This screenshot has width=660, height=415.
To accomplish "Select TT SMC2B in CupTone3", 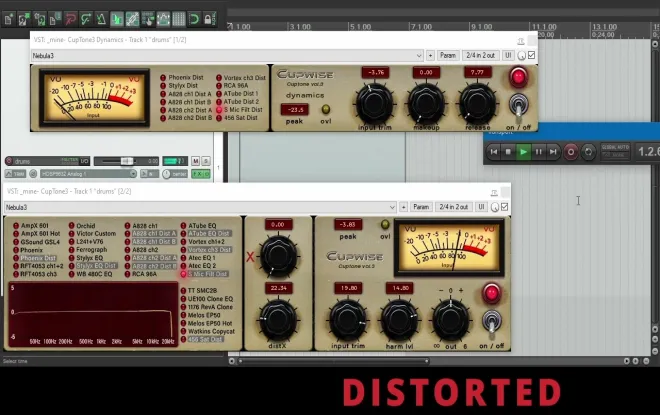I will tap(199, 291).
